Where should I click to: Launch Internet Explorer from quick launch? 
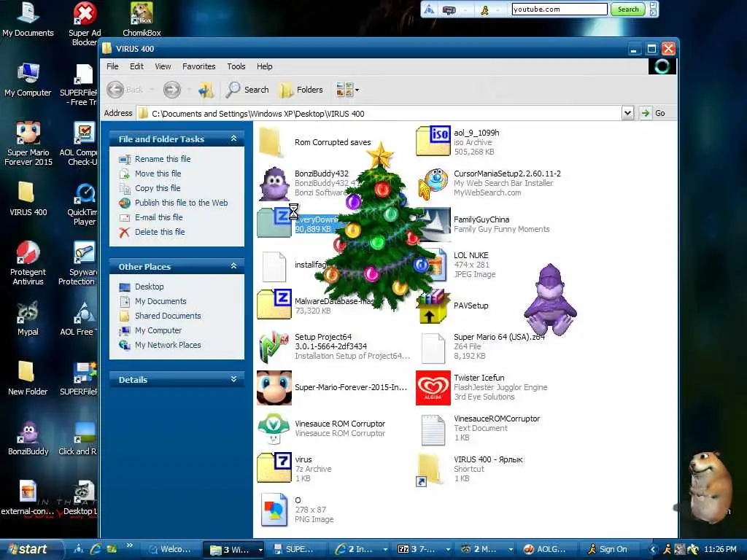coord(96,549)
